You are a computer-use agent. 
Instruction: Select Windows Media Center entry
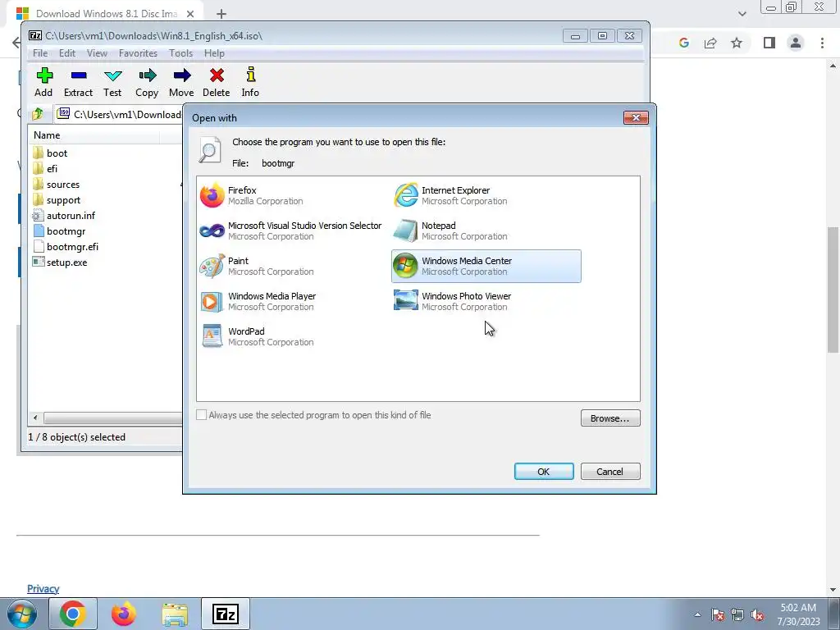486,267
